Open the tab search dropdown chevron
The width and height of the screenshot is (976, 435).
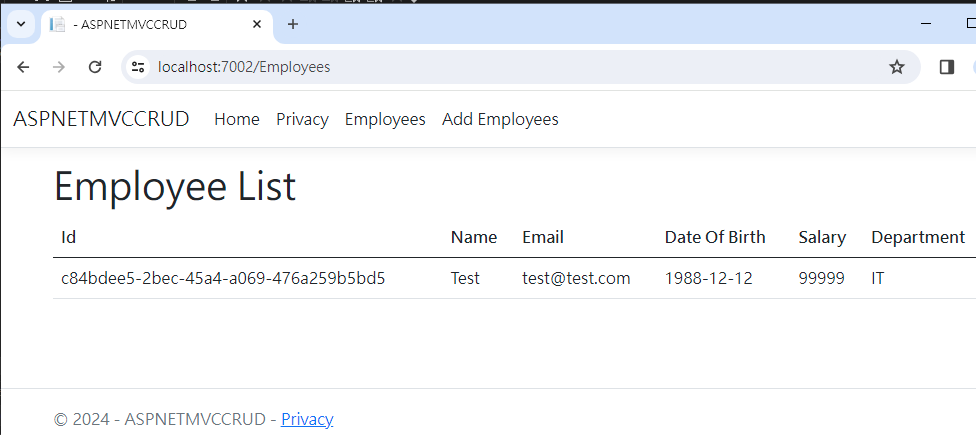(x=20, y=24)
